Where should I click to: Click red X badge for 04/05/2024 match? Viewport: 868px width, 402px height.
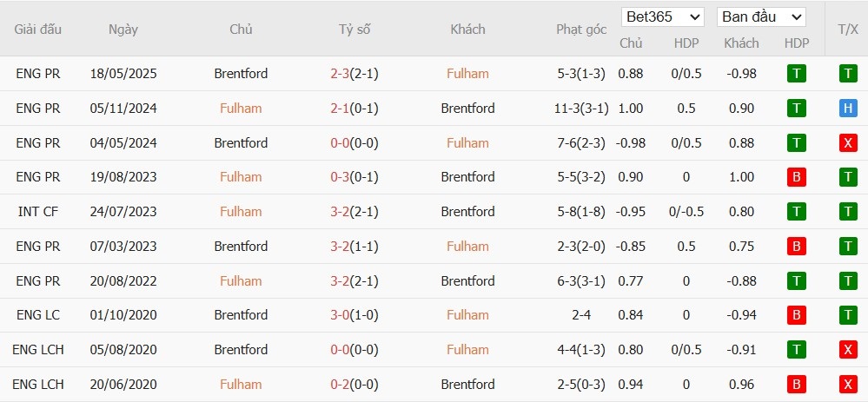click(848, 142)
